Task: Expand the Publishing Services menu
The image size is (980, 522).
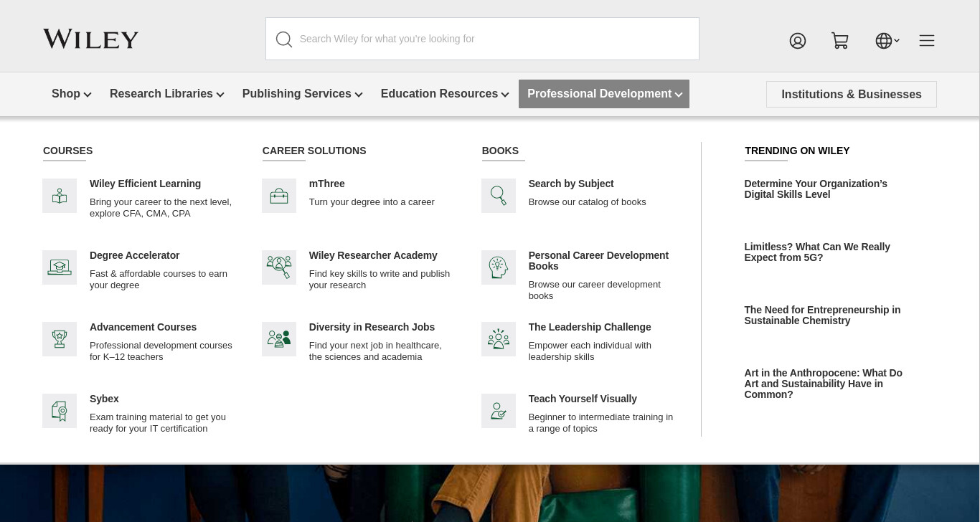Action: (303, 94)
